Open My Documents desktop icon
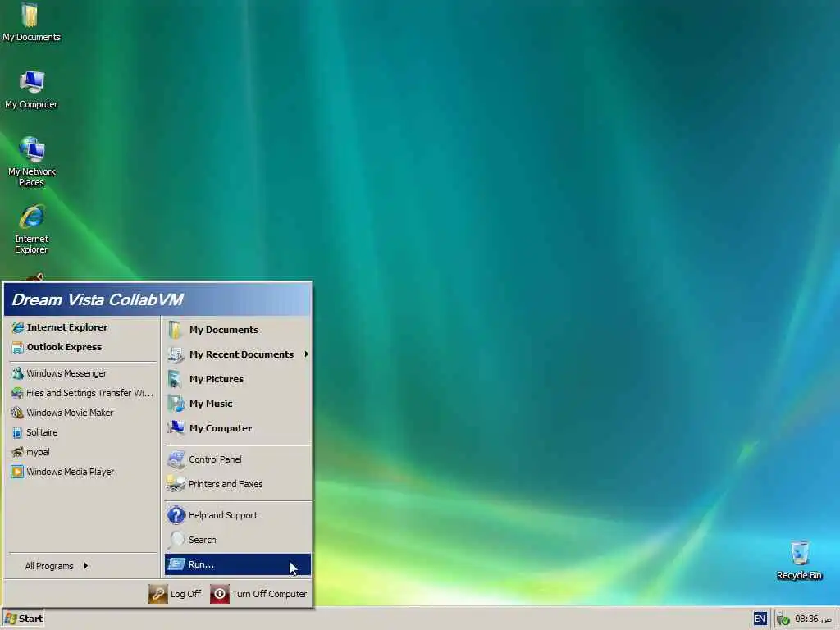This screenshot has width=840, height=630. tap(30, 21)
